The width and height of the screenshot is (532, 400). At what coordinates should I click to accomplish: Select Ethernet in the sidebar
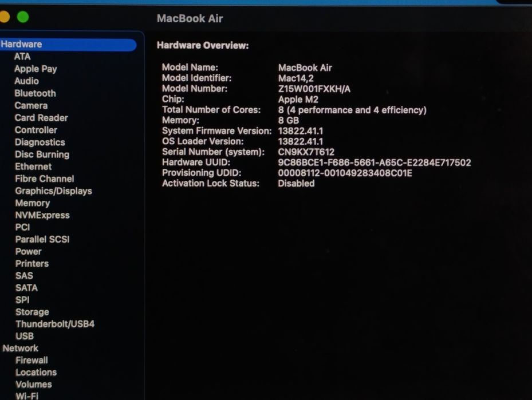[x=33, y=167]
